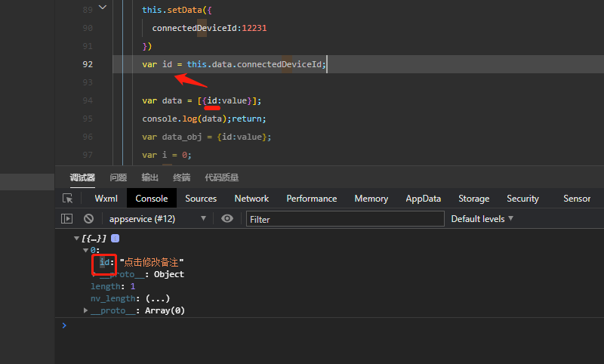The height and width of the screenshot is (364, 604).
Task: Toggle the console sidebar panel icon
Action: 66,219
